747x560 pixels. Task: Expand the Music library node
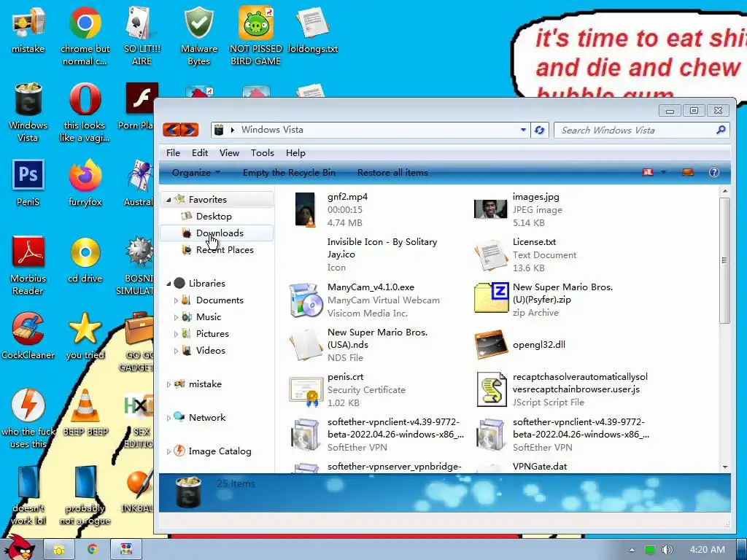[176, 317]
